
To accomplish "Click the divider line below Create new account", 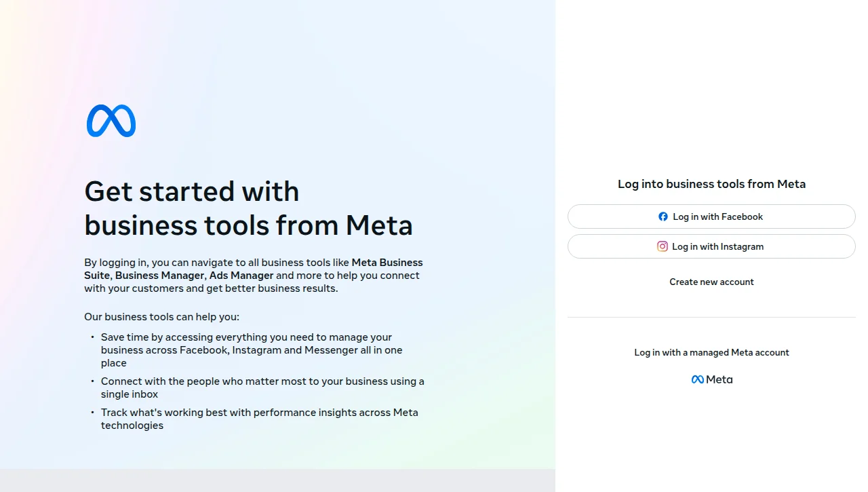I will tap(711, 317).
